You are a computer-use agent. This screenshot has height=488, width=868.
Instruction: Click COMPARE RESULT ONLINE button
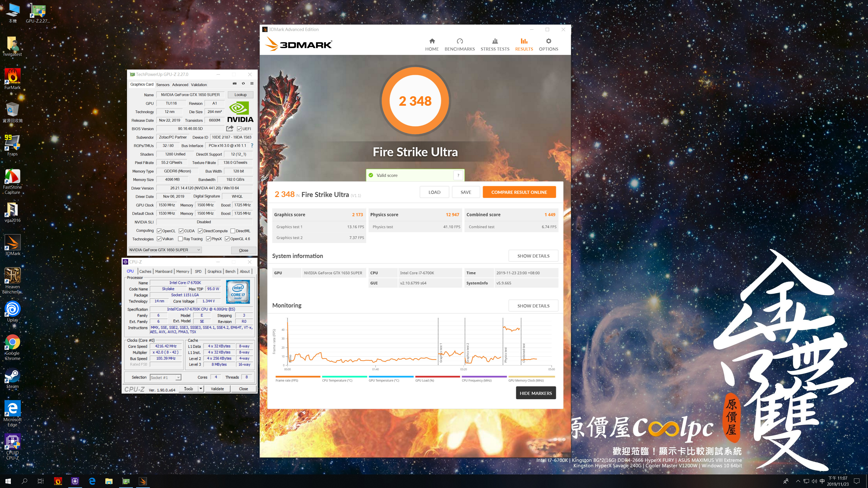tap(519, 192)
